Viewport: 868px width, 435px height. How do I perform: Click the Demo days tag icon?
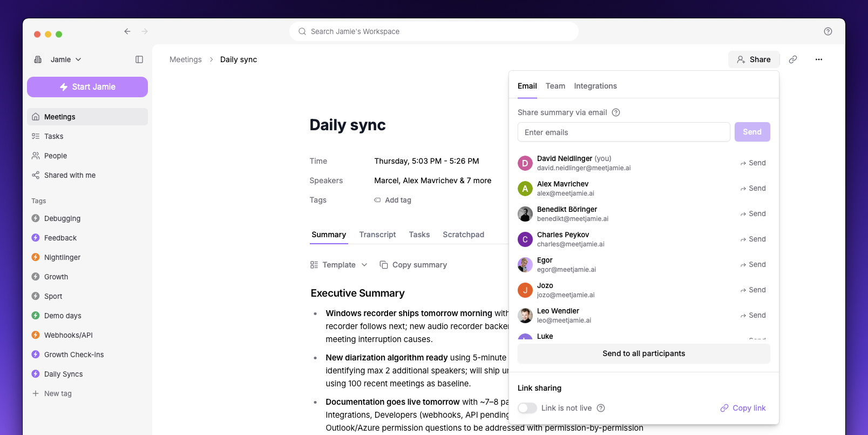(x=36, y=316)
